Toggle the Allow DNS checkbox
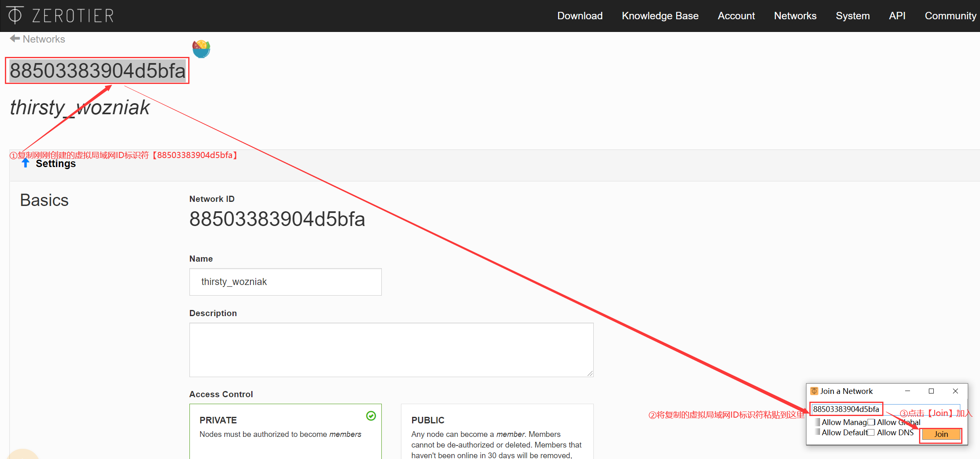Viewport: 980px width, 459px height. [x=871, y=432]
